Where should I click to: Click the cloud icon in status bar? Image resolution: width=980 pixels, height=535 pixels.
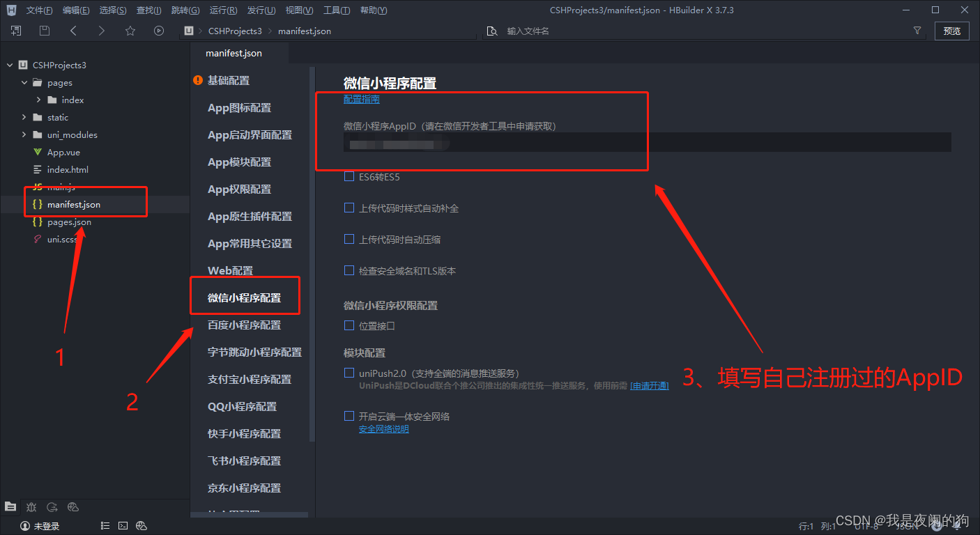(141, 526)
